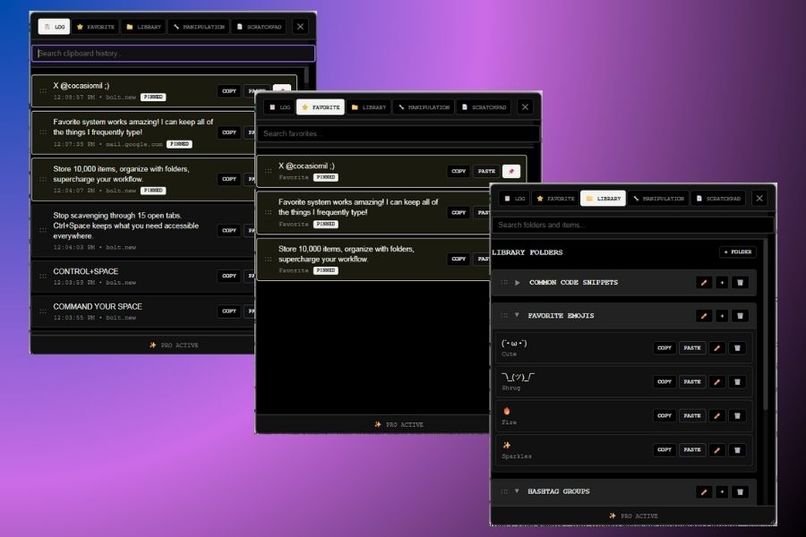This screenshot has width=806, height=537.
Task: Switch to Log tab in the Library window
Action: point(515,198)
